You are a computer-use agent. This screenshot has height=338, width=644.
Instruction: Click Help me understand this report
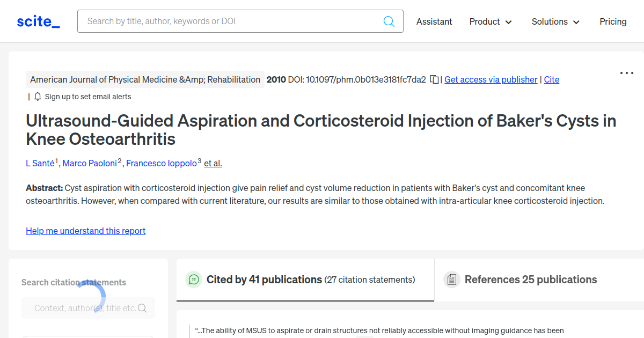[x=85, y=231]
